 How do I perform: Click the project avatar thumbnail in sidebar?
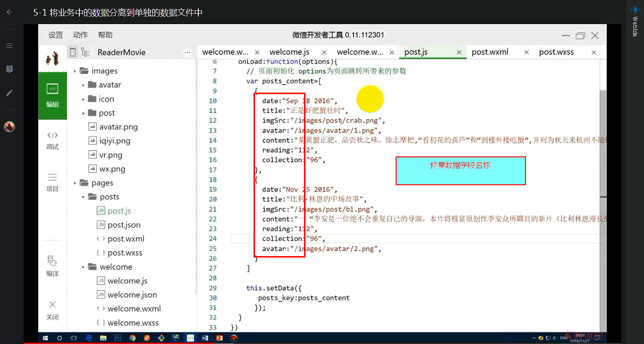(52, 59)
